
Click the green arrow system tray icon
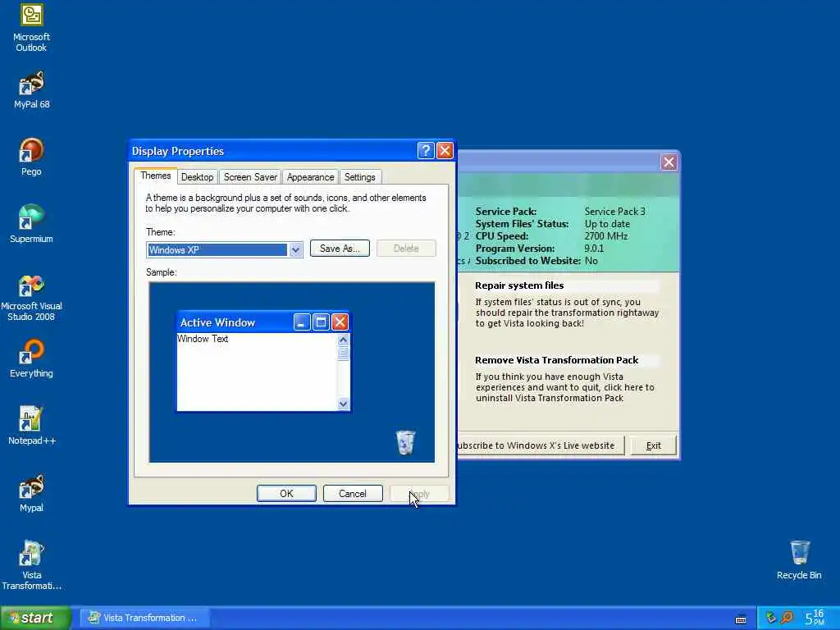point(770,618)
